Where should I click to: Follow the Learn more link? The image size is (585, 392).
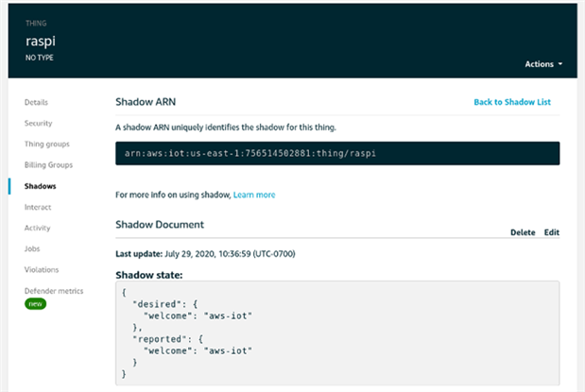[254, 195]
